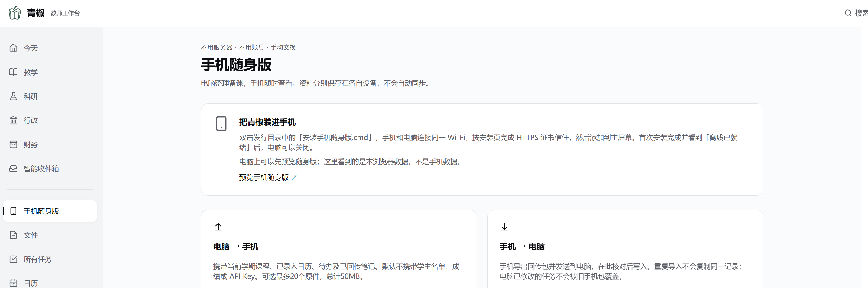Click the 青椒 brand name in header
Viewport: 868px width, 288px height.
point(36,13)
